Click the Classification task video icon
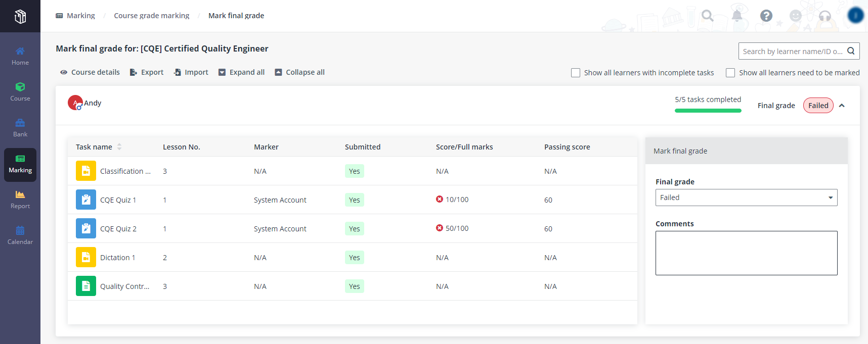Screen dimensions: 868x344 point(86,171)
